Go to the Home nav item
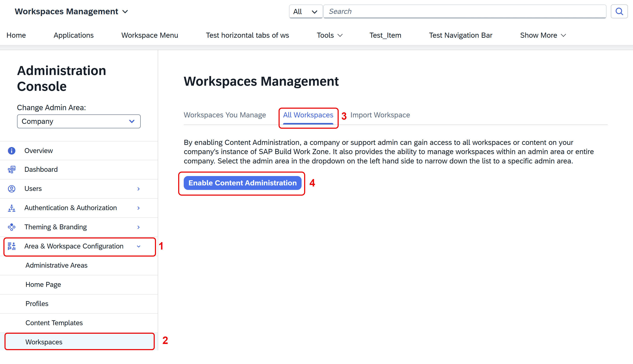Image resolution: width=633 pixels, height=364 pixels. click(16, 35)
